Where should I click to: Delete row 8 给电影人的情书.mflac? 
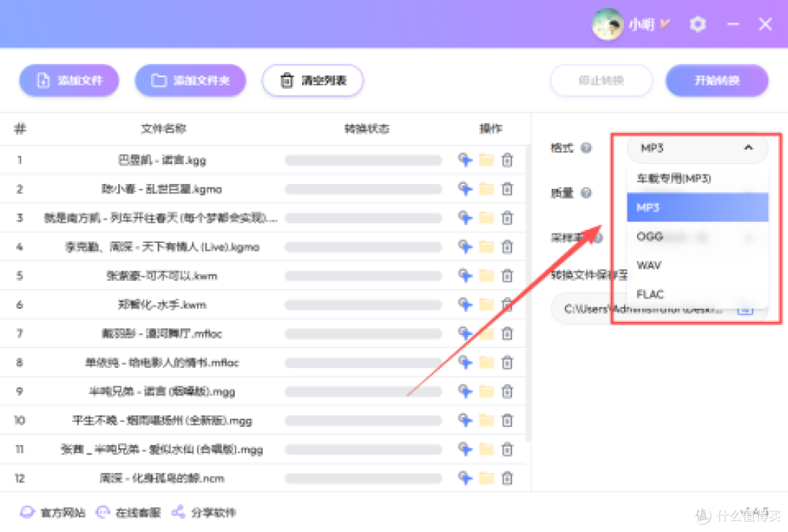(507, 362)
